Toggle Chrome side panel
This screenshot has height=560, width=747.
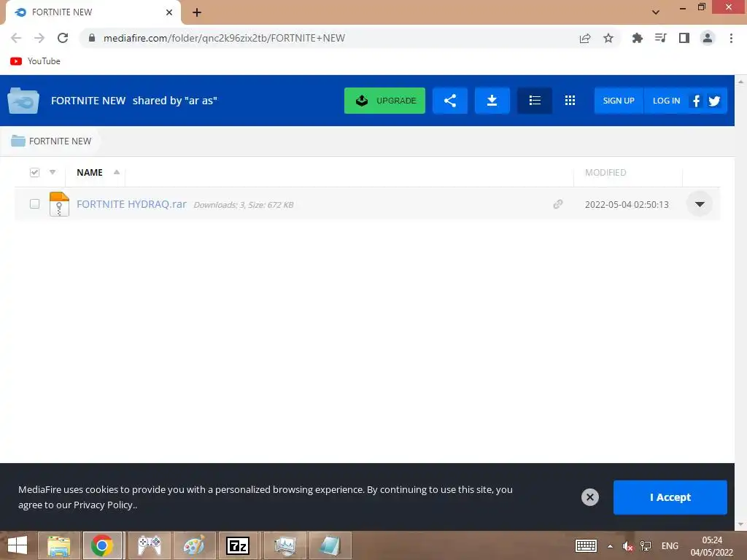684,38
